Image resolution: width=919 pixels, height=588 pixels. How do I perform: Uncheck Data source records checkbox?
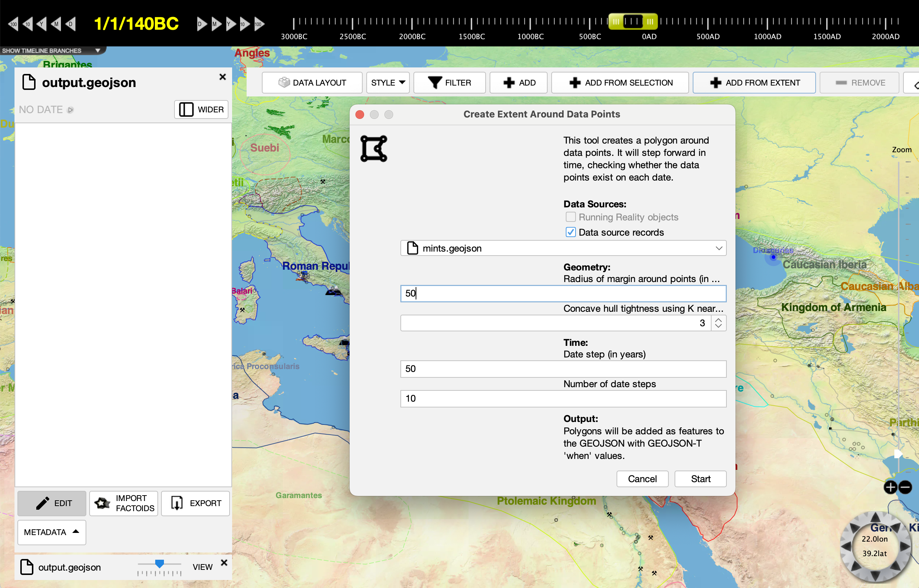coord(570,232)
